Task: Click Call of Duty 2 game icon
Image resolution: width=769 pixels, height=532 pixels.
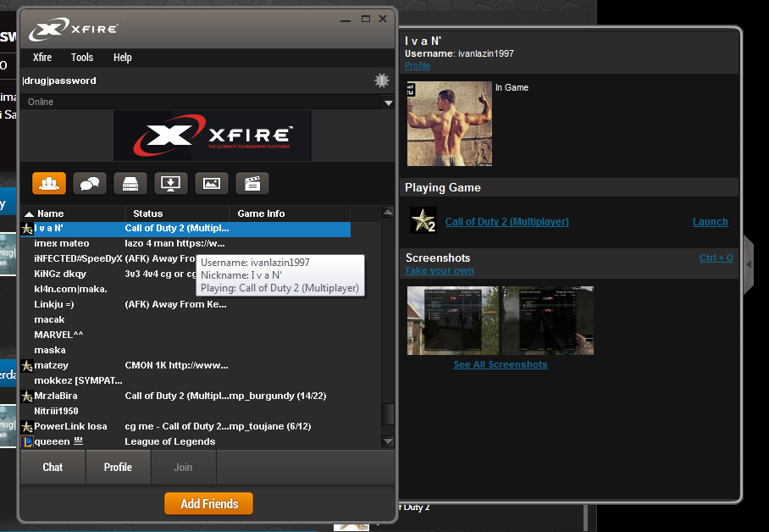Action: (423, 221)
